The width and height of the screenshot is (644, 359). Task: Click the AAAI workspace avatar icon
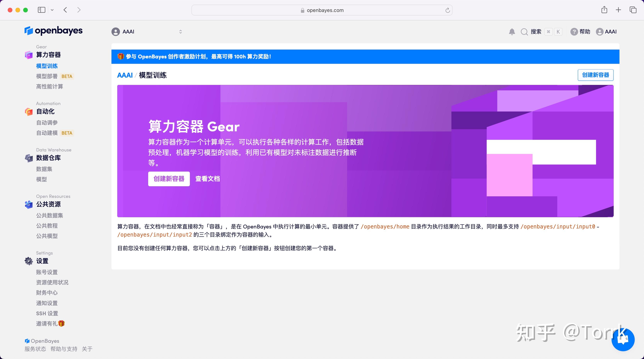(116, 32)
